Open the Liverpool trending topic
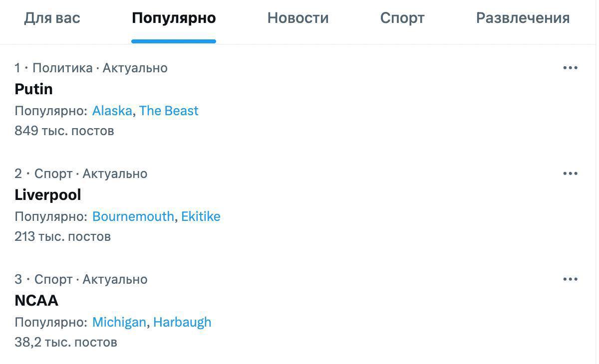Screen dimensions: 599x364 48,195
